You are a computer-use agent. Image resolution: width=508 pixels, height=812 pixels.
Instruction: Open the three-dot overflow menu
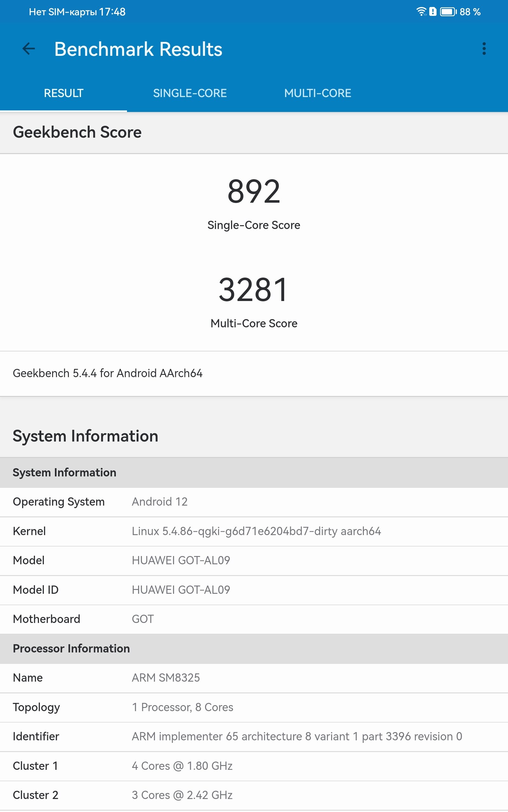pos(484,49)
